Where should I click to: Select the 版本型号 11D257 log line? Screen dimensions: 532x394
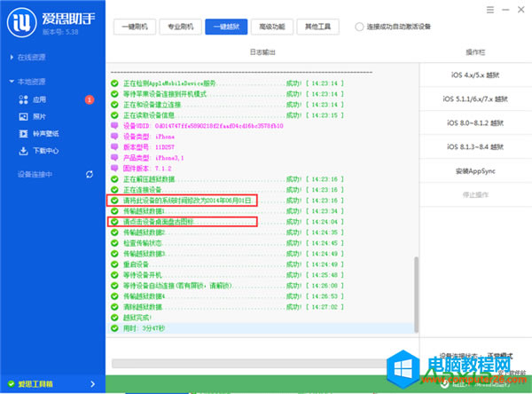coord(143,147)
